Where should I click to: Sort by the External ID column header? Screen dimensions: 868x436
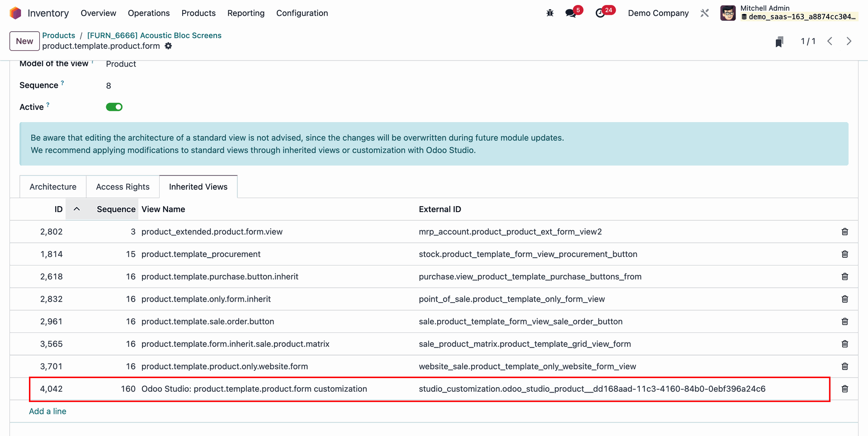coord(440,209)
